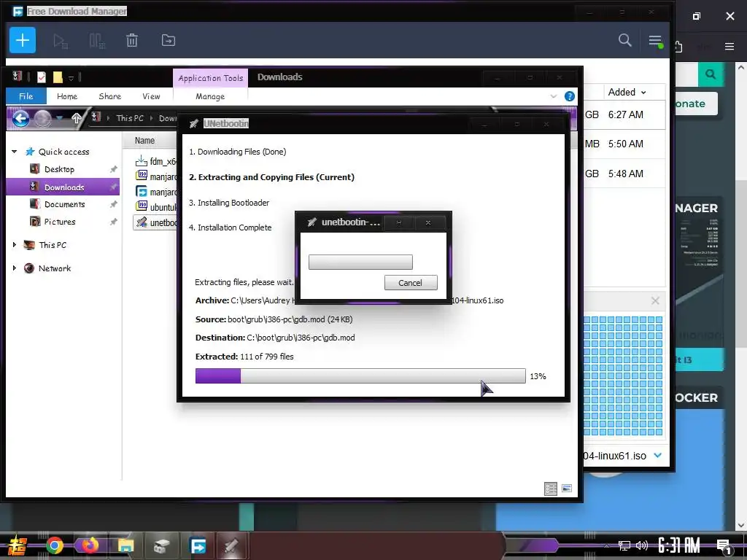Open Chrome from the taskbar

(x=55, y=545)
